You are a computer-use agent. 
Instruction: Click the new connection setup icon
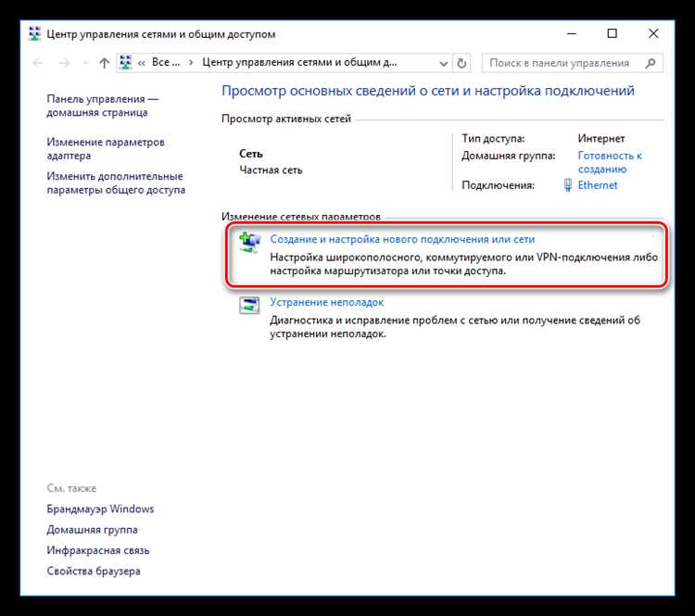(249, 243)
